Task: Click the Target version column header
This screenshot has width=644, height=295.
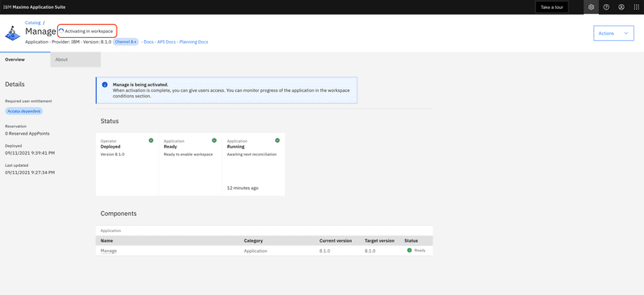Action: [x=379, y=241]
